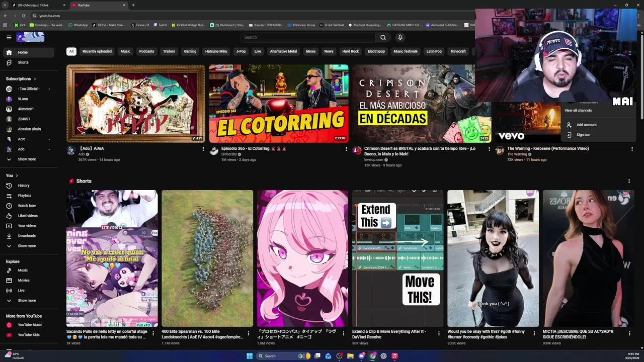Open Downloads in sidebar
This screenshot has width=644, height=362.
tap(28, 236)
